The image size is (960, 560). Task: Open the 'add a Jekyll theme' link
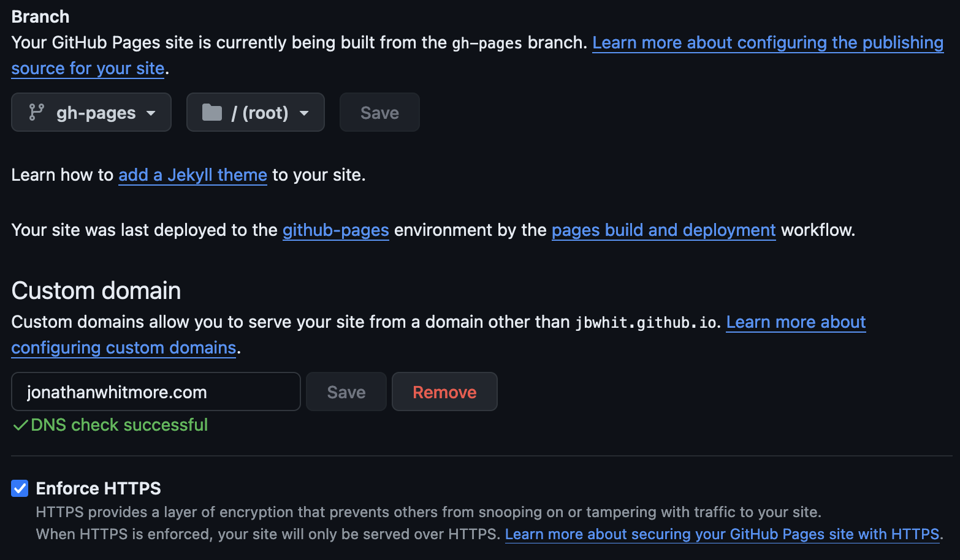(192, 175)
